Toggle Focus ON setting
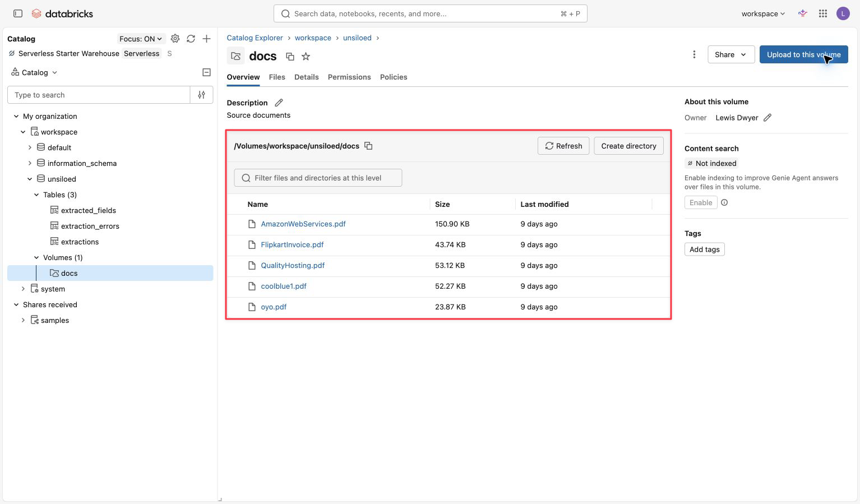 (141, 39)
